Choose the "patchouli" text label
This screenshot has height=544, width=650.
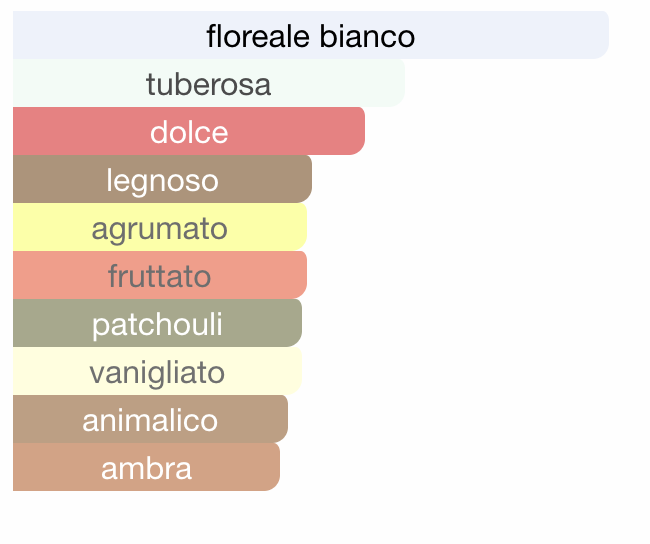(158, 325)
